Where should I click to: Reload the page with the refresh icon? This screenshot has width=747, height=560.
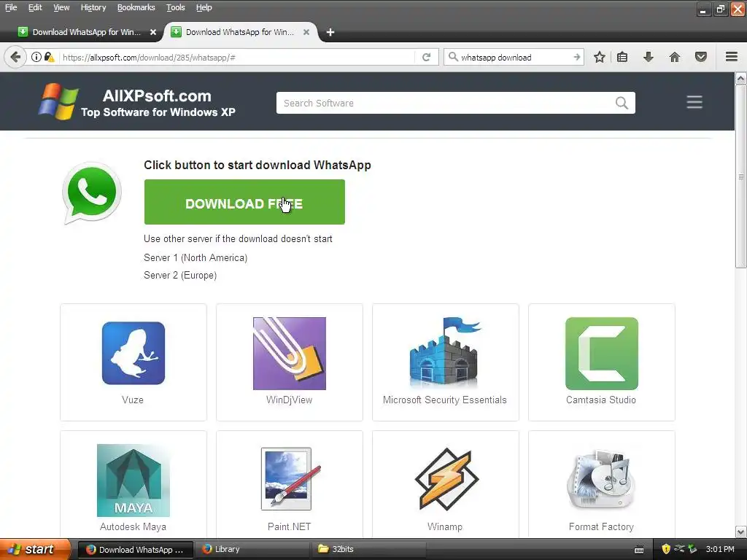(x=426, y=57)
